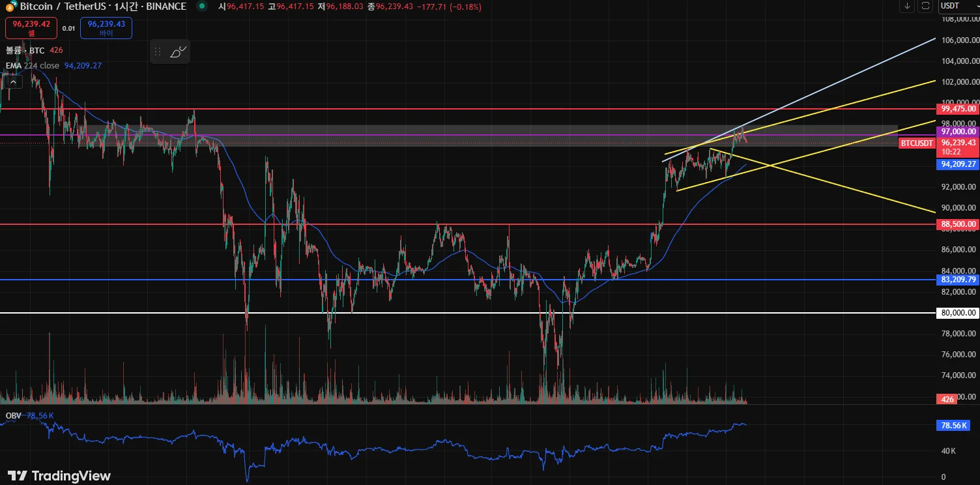The width and height of the screenshot is (980, 485).
Task: Click the brush drawing tool icon
Action: pyautogui.click(x=178, y=51)
